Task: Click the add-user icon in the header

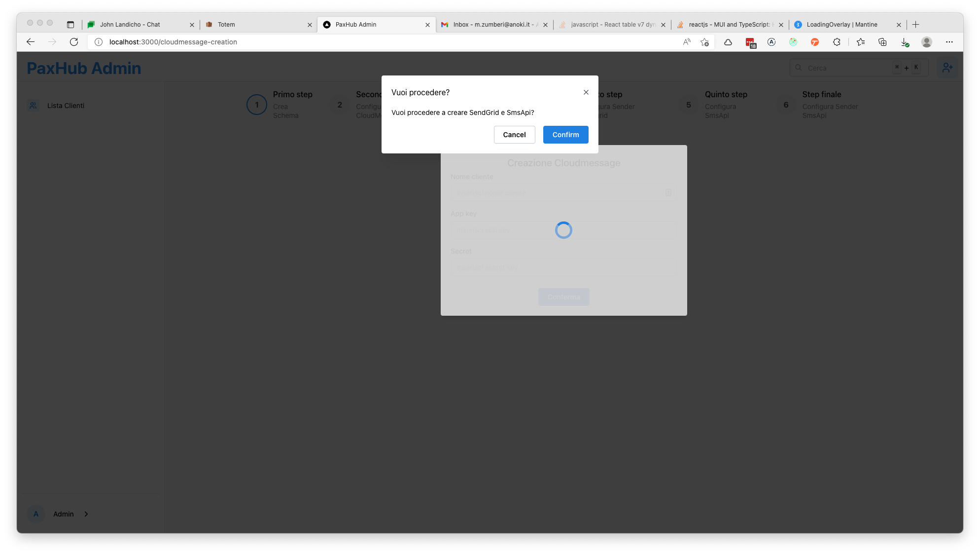Action: (947, 68)
